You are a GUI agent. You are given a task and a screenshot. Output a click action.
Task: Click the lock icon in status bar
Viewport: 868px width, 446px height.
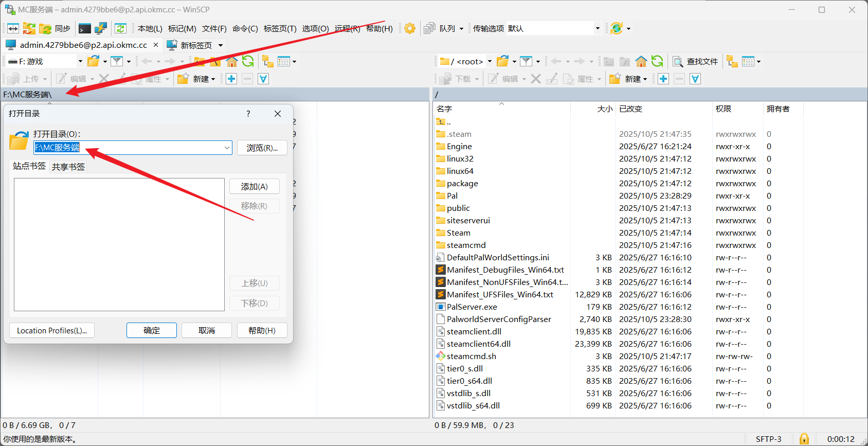(x=804, y=439)
